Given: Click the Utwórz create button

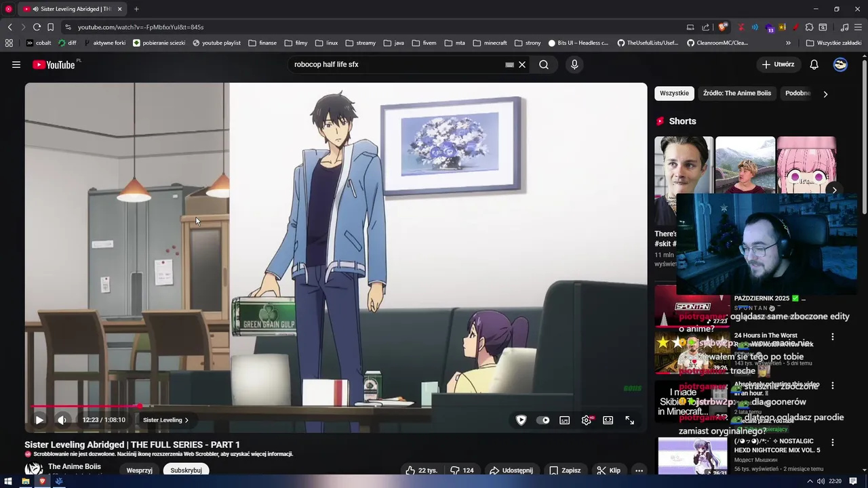Looking at the screenshot, I should pyautogui.click(x=778, y=64).
